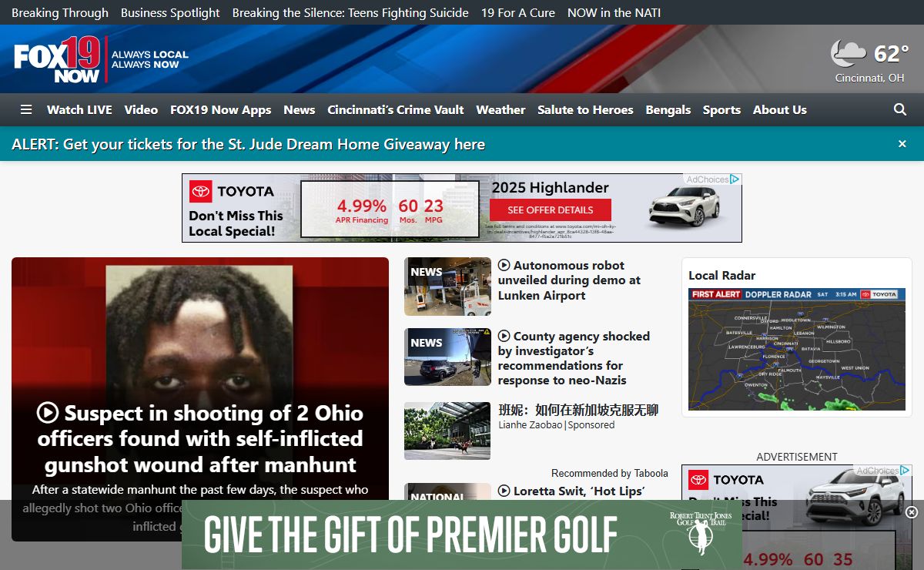Open the Sports menu item

[x=721, y=109]
